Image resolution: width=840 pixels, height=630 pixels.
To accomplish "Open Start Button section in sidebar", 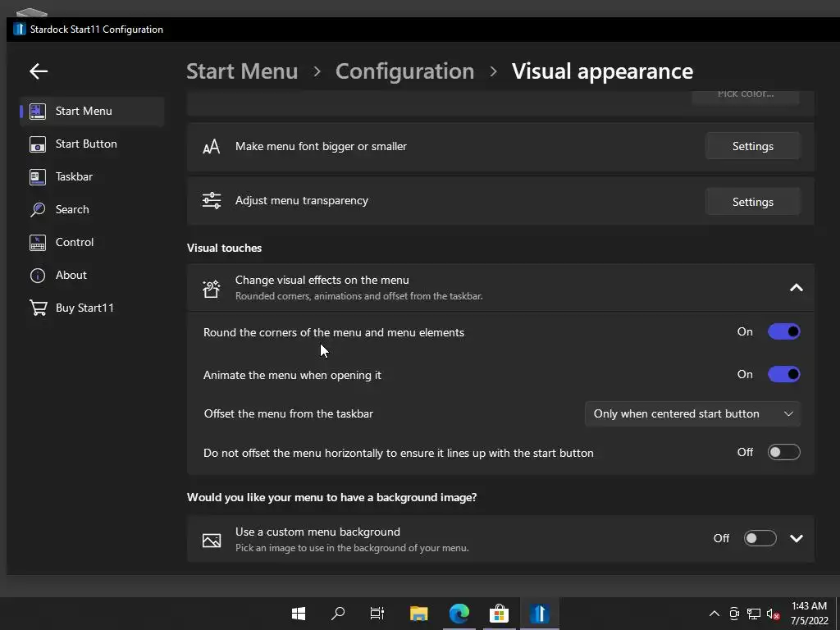I will tap(92, 144).
